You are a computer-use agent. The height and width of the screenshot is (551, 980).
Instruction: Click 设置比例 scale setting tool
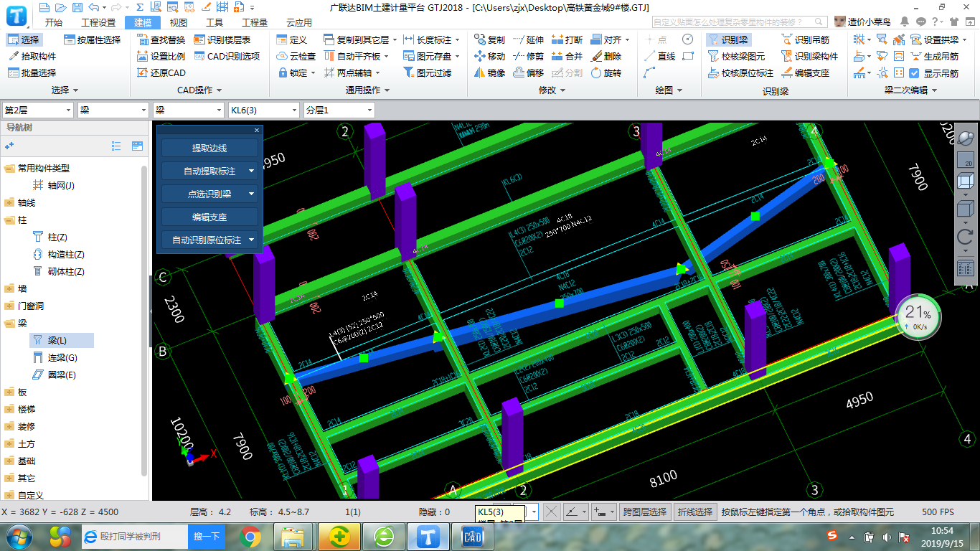[x=161, y=56]
